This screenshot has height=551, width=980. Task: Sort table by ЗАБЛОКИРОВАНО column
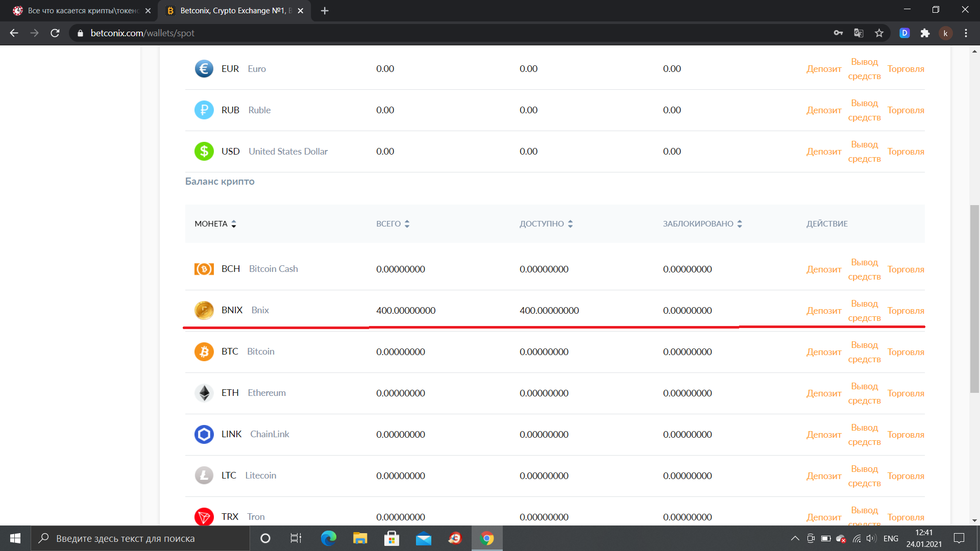[703, 223]
